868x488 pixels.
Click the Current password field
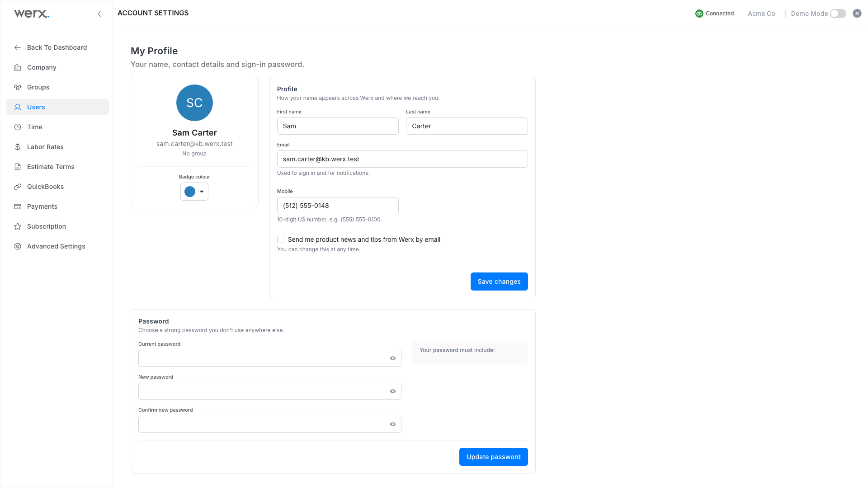270,358
